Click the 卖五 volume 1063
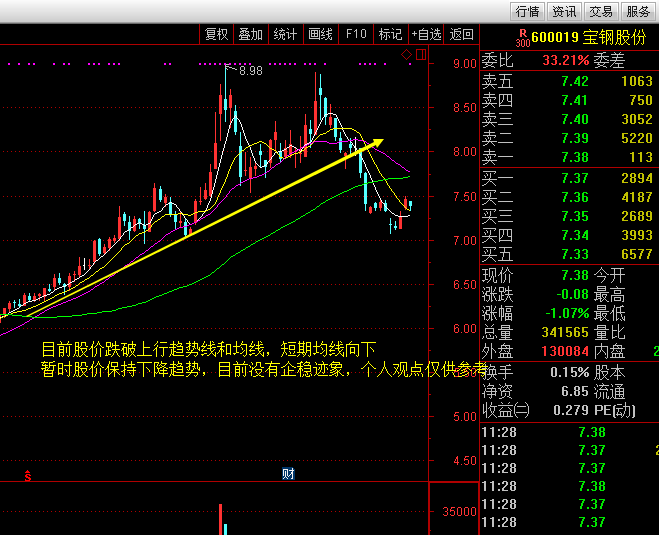 point(637,81)
